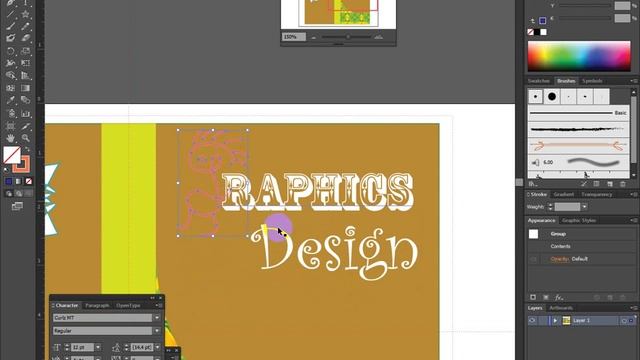Select the Paintbrush tool
Viewport: 640px width, 360px height.
pos(11,27)
